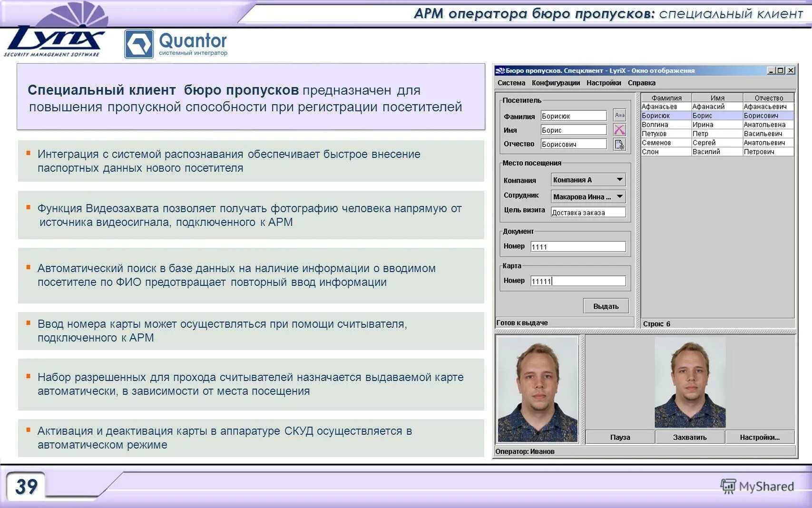Click the Цель визита field Доставка заказа

pos(588,213)
